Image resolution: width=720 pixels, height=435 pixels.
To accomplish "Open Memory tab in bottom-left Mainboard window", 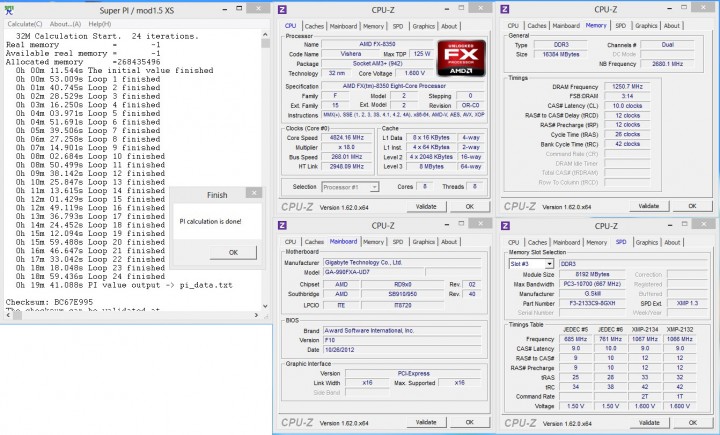I will (373, 242).
